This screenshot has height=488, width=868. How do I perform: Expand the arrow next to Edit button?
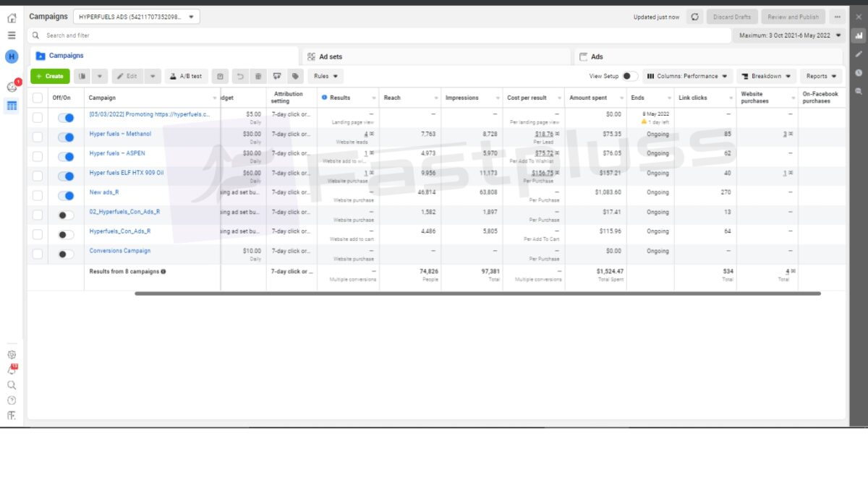pyautogui.click(x=153, y=76)
